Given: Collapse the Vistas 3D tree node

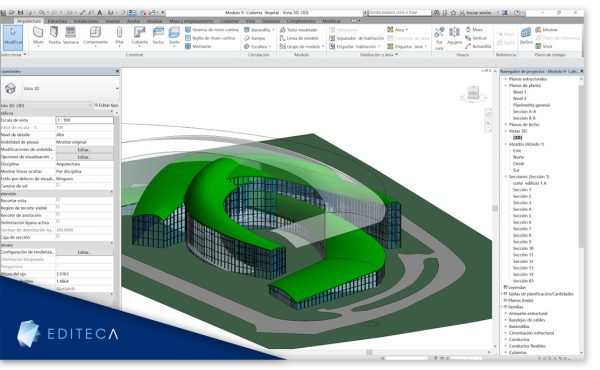Looking at the screenshot, I should click(x=506, y=131).
